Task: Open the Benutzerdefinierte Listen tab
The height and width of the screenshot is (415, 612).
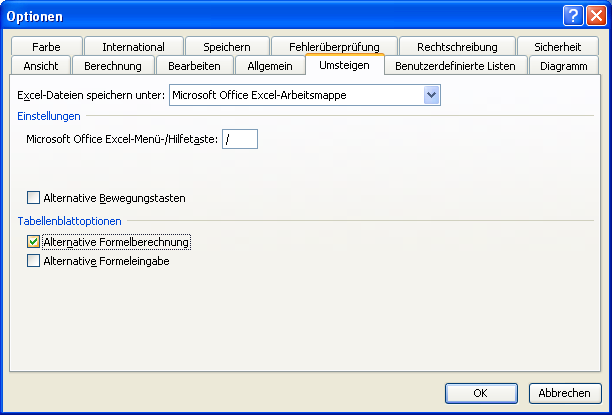Action: (455, 66)
